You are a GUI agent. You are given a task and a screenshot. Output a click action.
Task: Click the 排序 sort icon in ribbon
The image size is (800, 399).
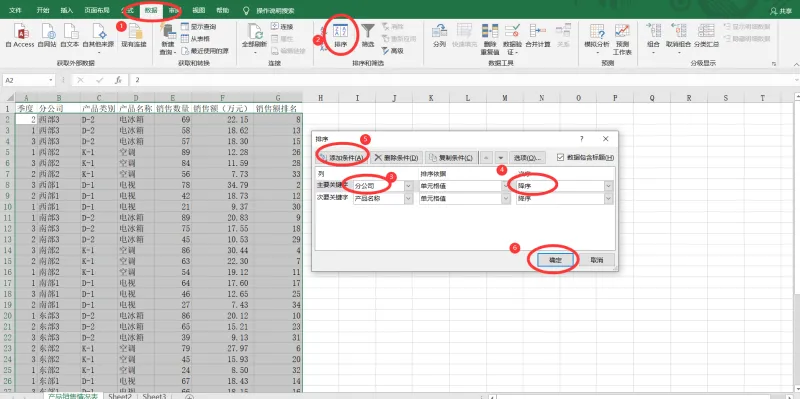pos(340,36)
